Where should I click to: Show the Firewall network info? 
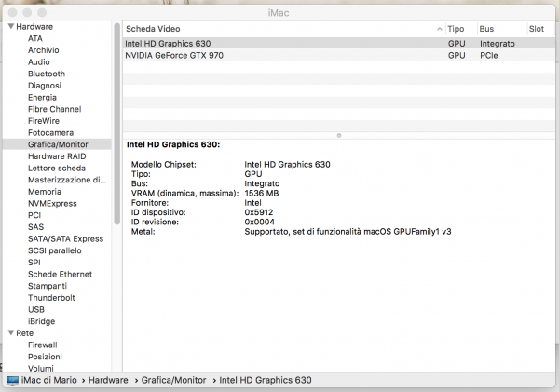pos(43,345)
